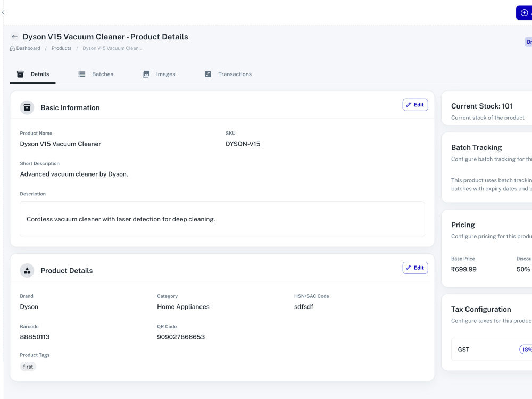Click the back arrow beside product title
This screenshot has height=399, width=532.
[14, 37]
